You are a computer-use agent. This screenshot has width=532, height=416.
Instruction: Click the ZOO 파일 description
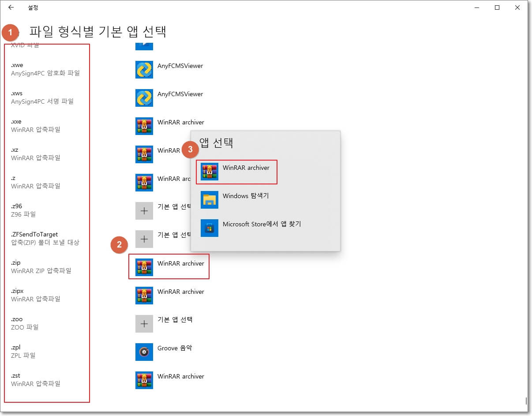tap(25, 327)
